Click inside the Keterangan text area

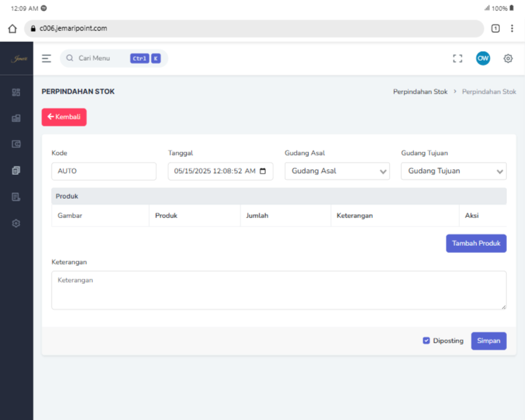point(279,290)
